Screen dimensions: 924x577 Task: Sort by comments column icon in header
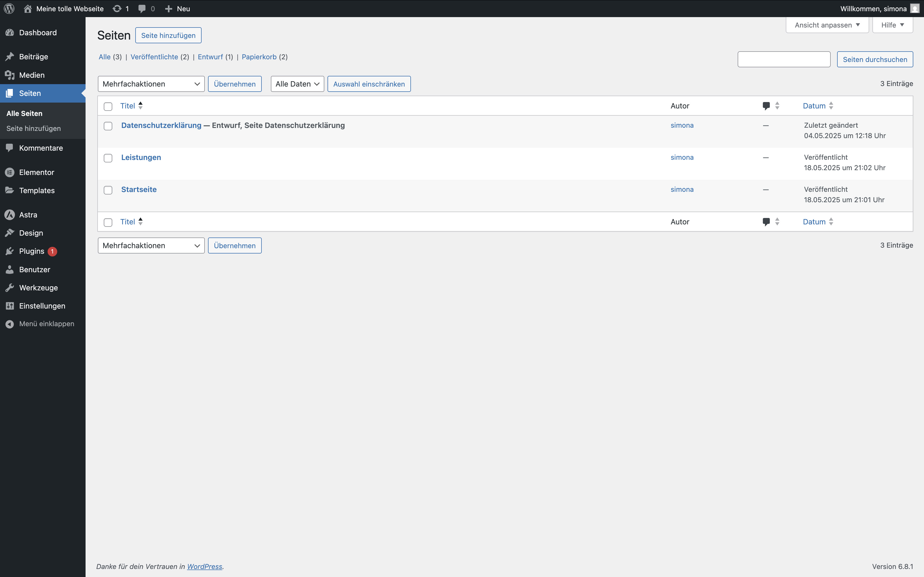766,106
